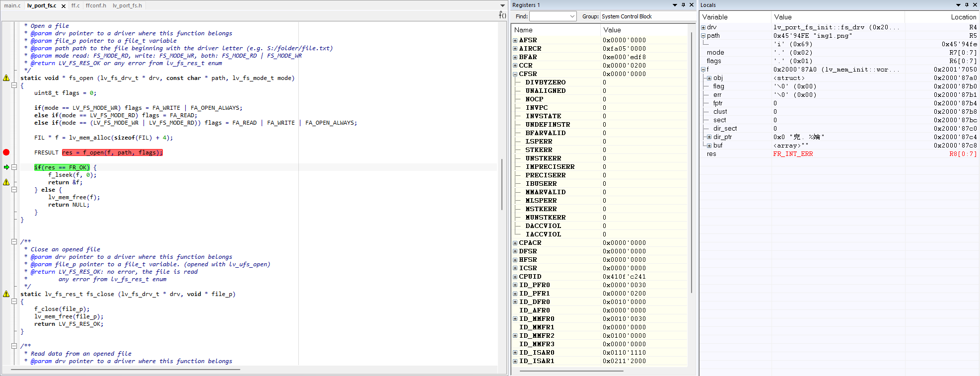Close the Registers 1 panel
The height and width of the screenshot is (376, 980).
coord(692,5)
